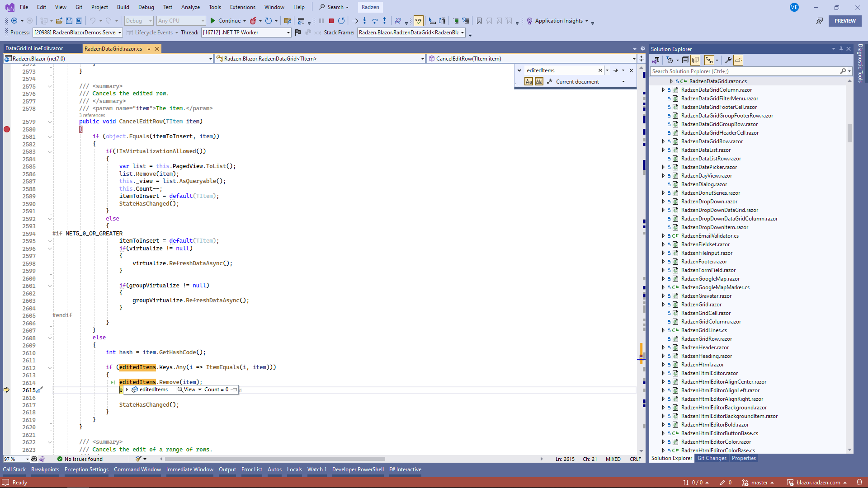Click the Hot Reload flame icon
Image resolution: width=868 pixels, height=488 pixels.
[253, 21]
